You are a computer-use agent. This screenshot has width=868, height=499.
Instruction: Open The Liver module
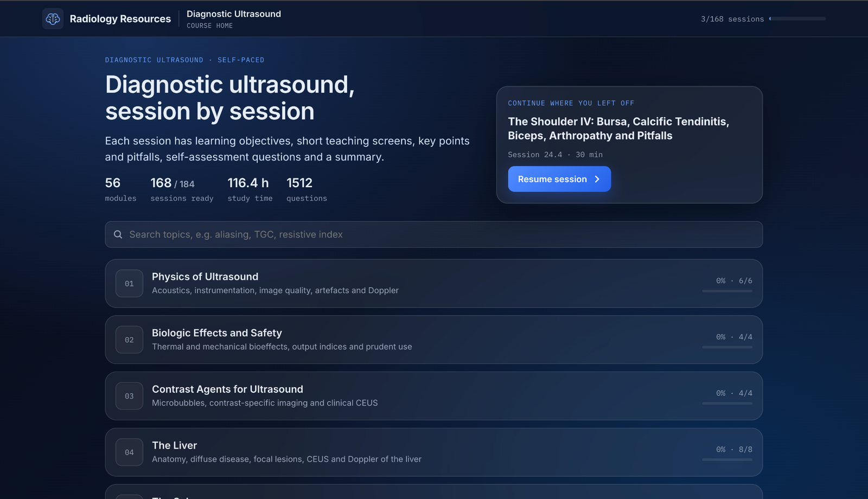(433, 452)
